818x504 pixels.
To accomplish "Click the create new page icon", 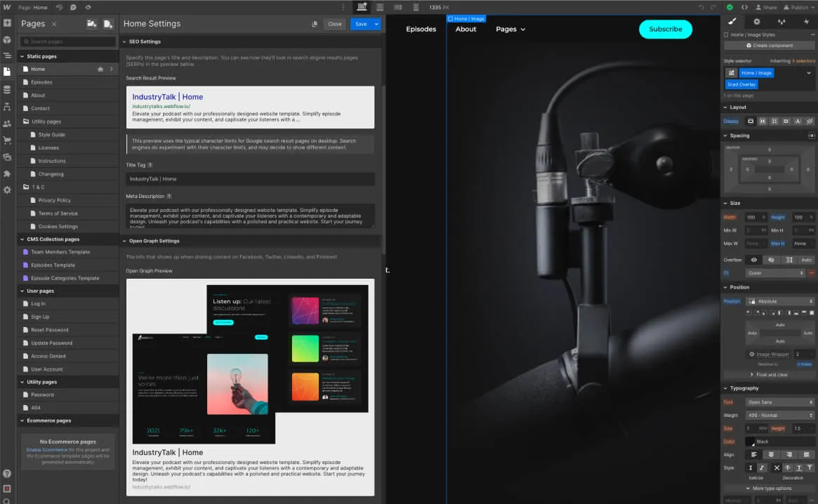I will pyautogui.click(x=107, y=24).
